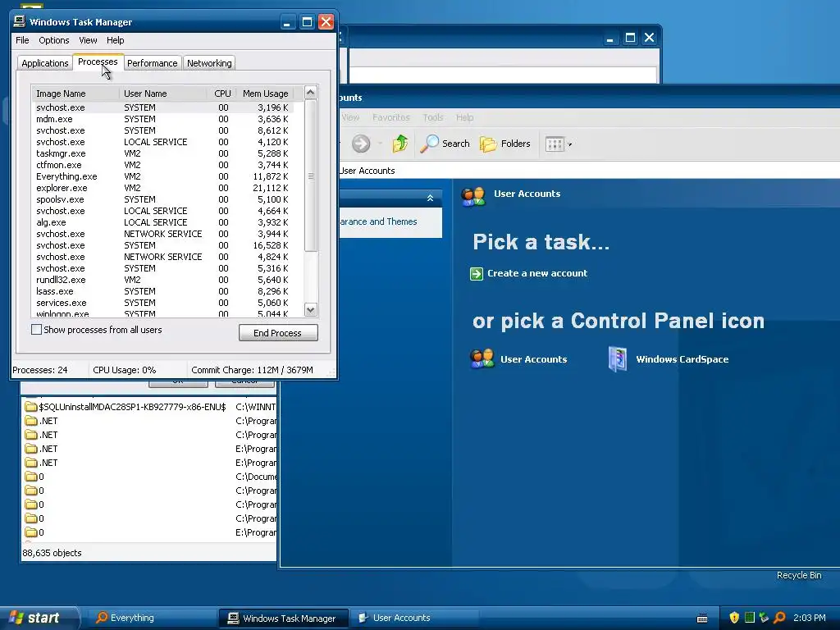
Task: Click the User Accounts header people icon
Action: [x=473, y=196]
